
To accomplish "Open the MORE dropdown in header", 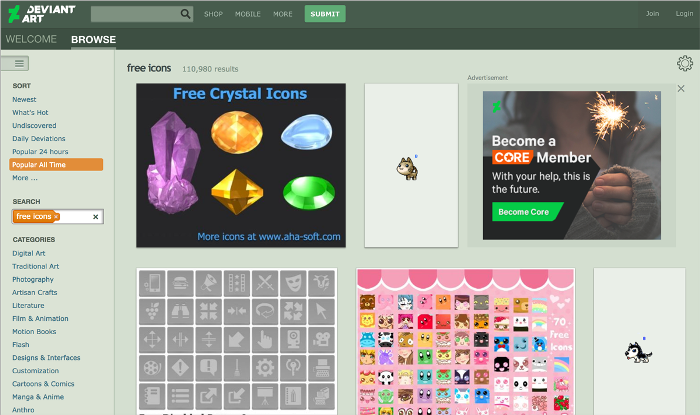I will pos(283,14).
